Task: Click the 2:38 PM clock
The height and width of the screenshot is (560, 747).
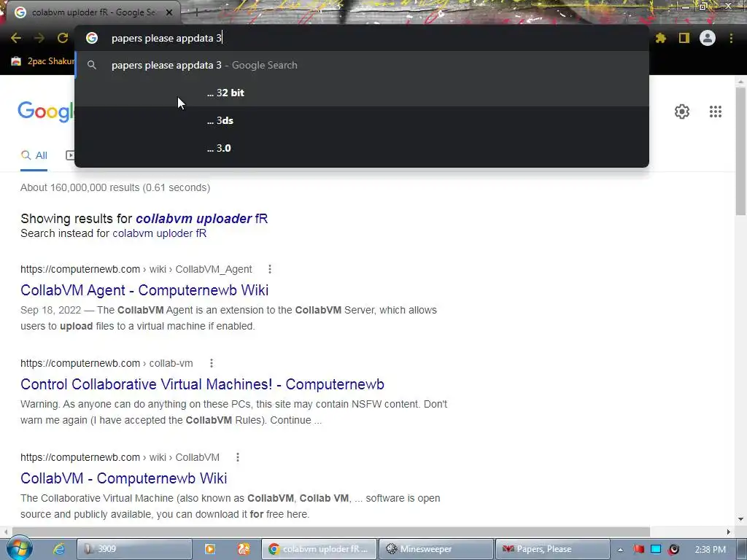Action: 711,550
